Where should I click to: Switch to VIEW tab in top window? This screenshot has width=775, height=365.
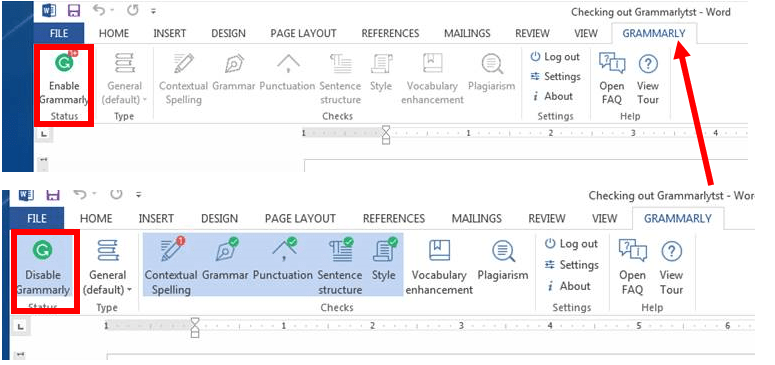click(x=586, y=33)
